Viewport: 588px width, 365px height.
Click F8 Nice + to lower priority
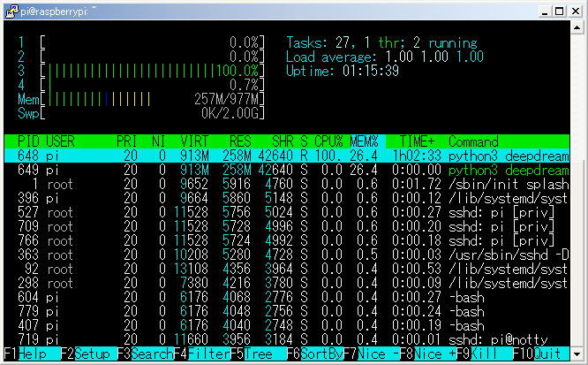[x=438, y=354]
